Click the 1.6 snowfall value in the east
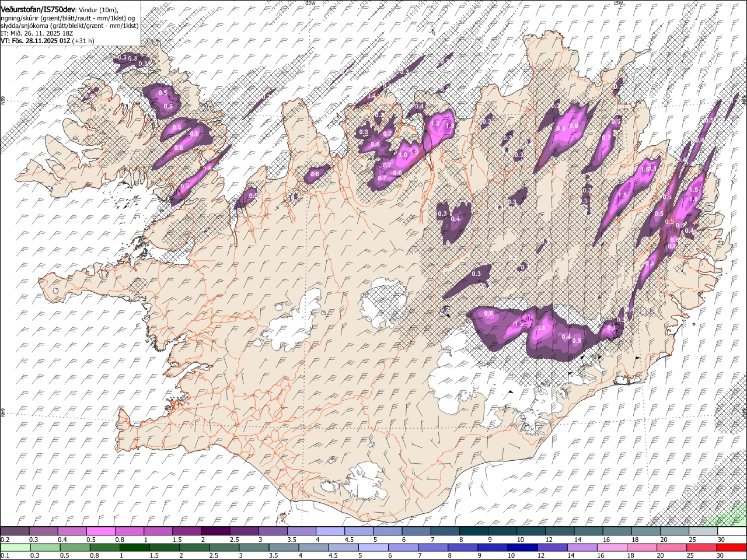 pyautogui.click(x=645, y=169)
